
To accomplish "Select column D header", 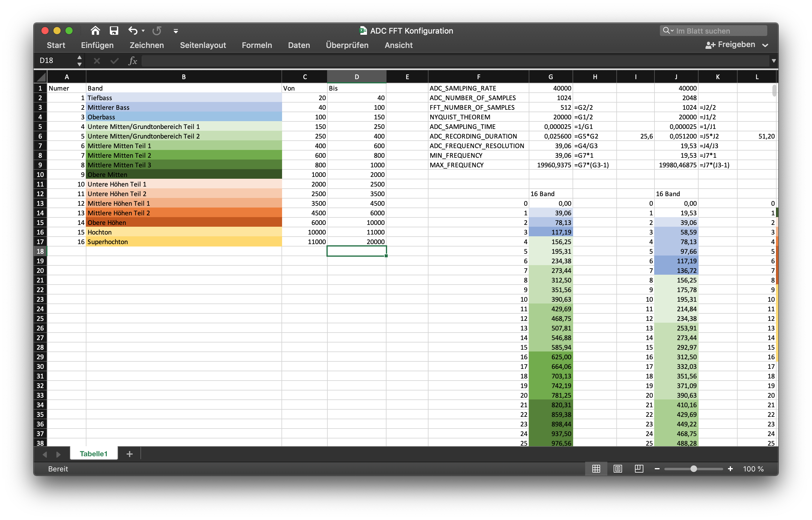I will (x=357, y=77).
